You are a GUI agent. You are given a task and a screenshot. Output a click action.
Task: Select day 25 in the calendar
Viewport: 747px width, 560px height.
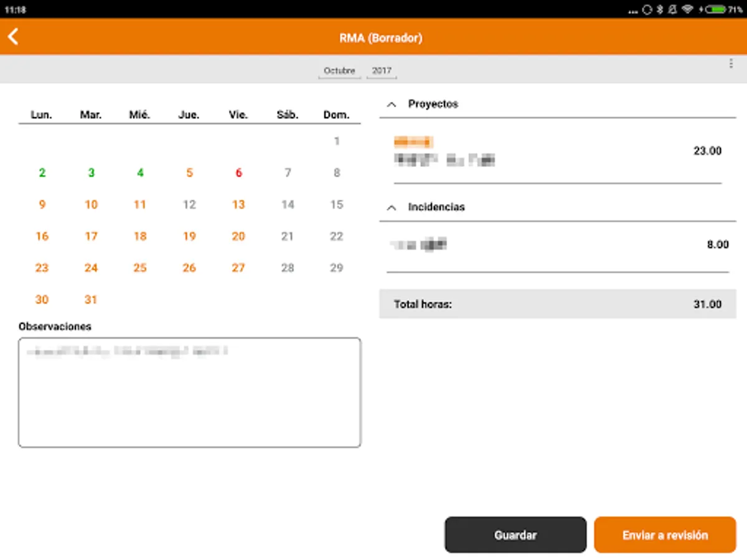pos(140,268)
